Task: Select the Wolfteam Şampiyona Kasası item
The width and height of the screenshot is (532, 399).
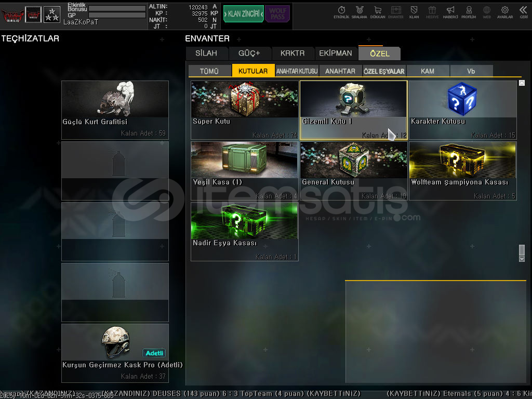Action: point(462,171)
